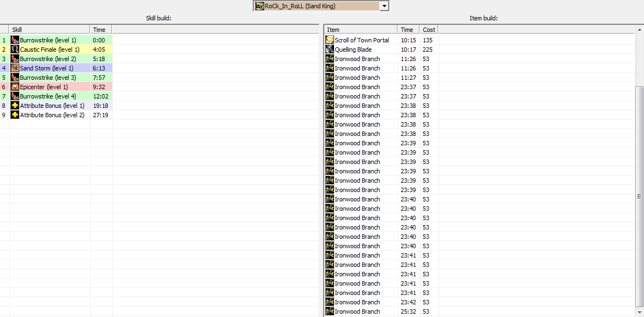644x317 pixels.
Task: Click the Burrowstrike (level 1) skill icon
Action: click(15, 40)
